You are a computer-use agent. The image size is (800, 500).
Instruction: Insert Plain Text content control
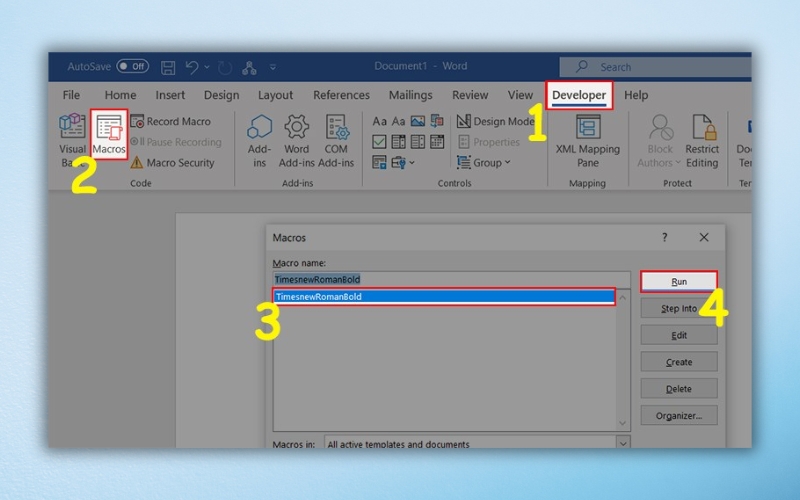pos(398,121)
